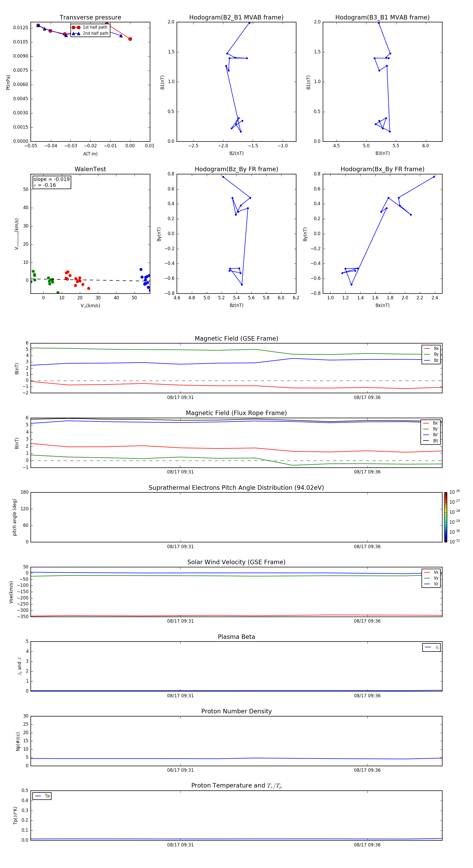Click the Tp legend in temperature plot
The width and height of the screenshot is (473, 868).
pyautogui.click(x=42, y=796)
